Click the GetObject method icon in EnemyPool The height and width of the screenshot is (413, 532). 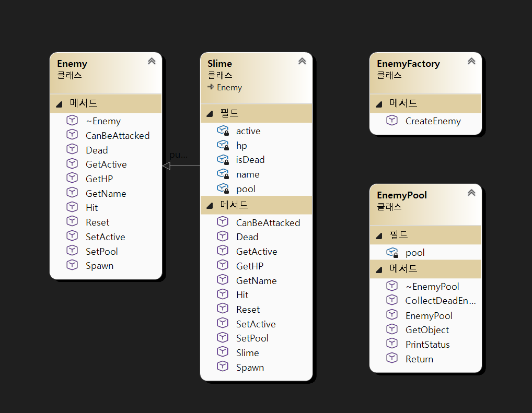coord(392,329)
